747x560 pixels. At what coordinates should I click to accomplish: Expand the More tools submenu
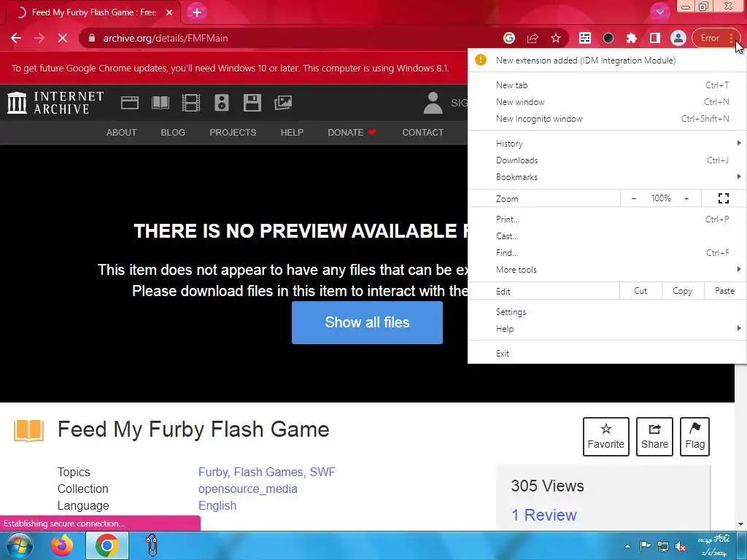click(607, 270)
